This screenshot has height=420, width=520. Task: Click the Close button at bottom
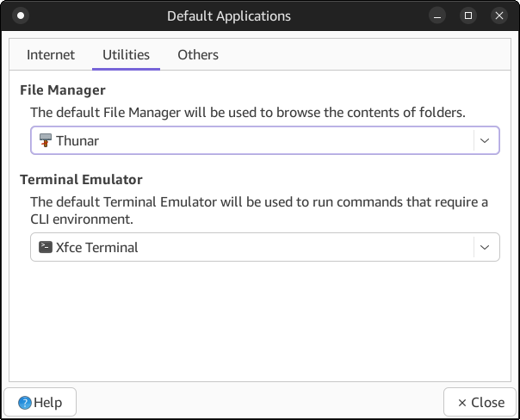[x=480, y=402]
